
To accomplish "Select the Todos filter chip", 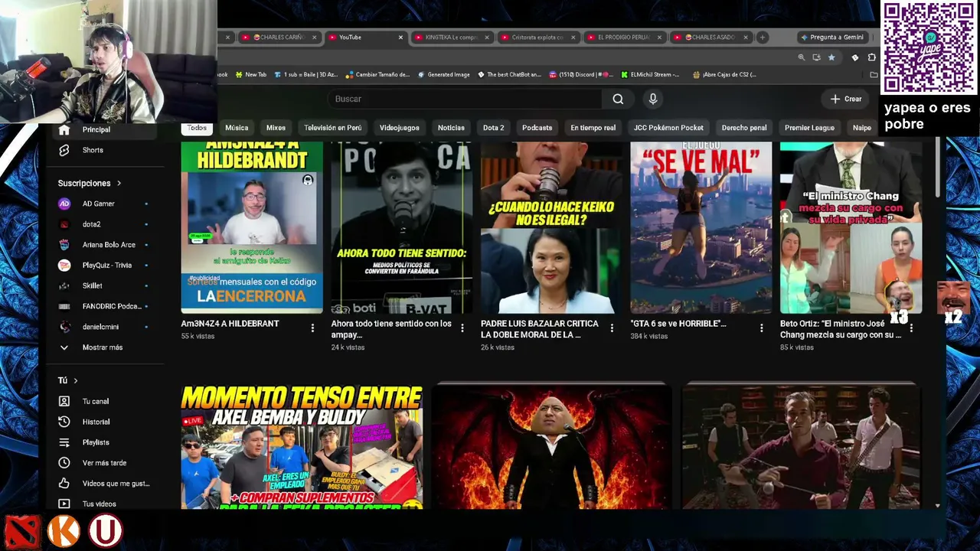I will point(197,128).
